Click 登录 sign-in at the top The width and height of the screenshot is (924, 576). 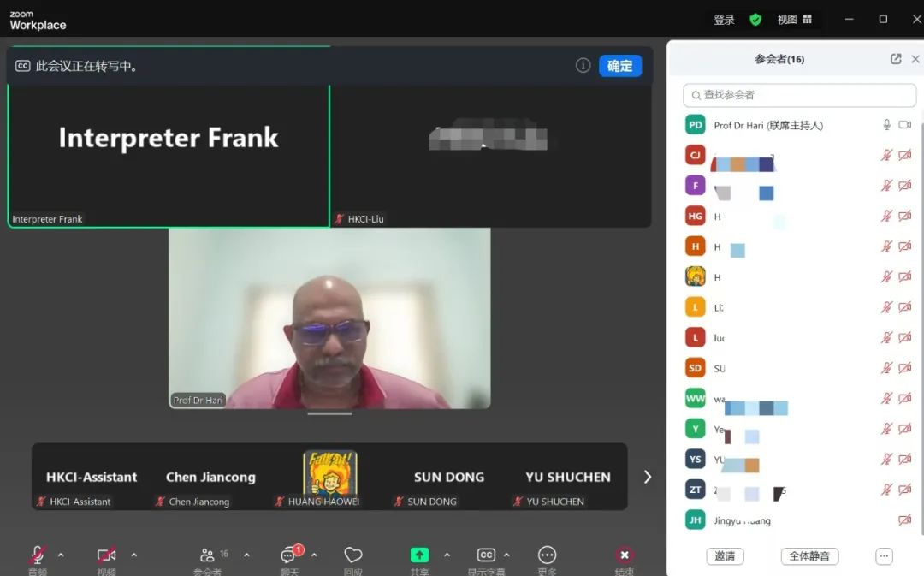(724, 20)
